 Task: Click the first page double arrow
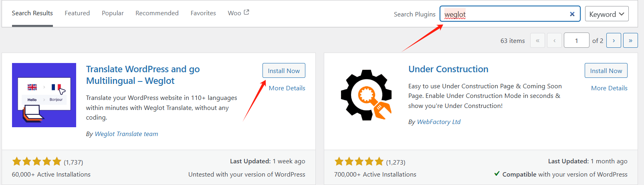tap(537, 41)
